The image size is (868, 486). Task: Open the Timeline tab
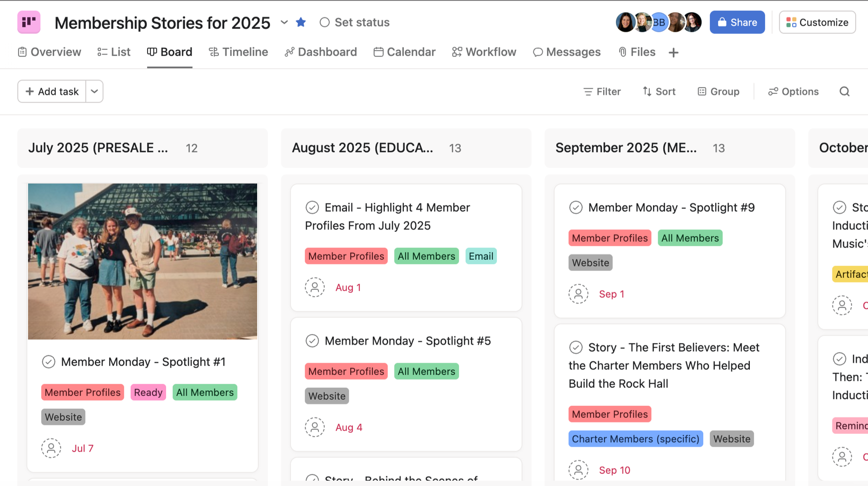point(238,52)
